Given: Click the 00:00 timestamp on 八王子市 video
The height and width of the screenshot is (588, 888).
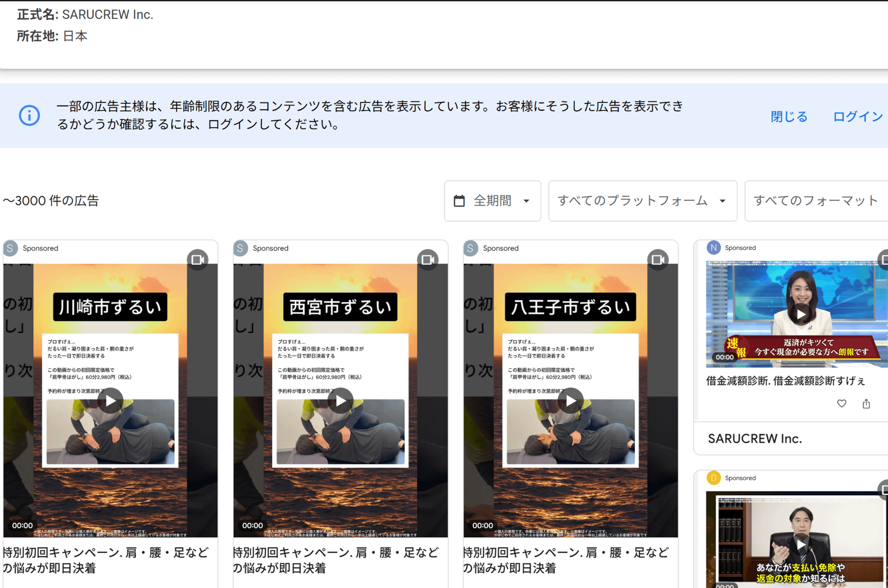Looking at the screenshot, I should click(483, 525).
